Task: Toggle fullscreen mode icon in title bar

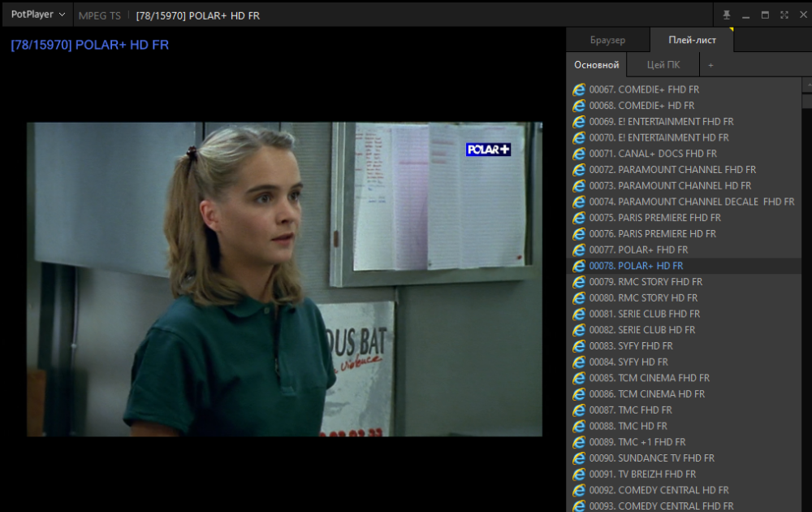Action: click(784, 15)
